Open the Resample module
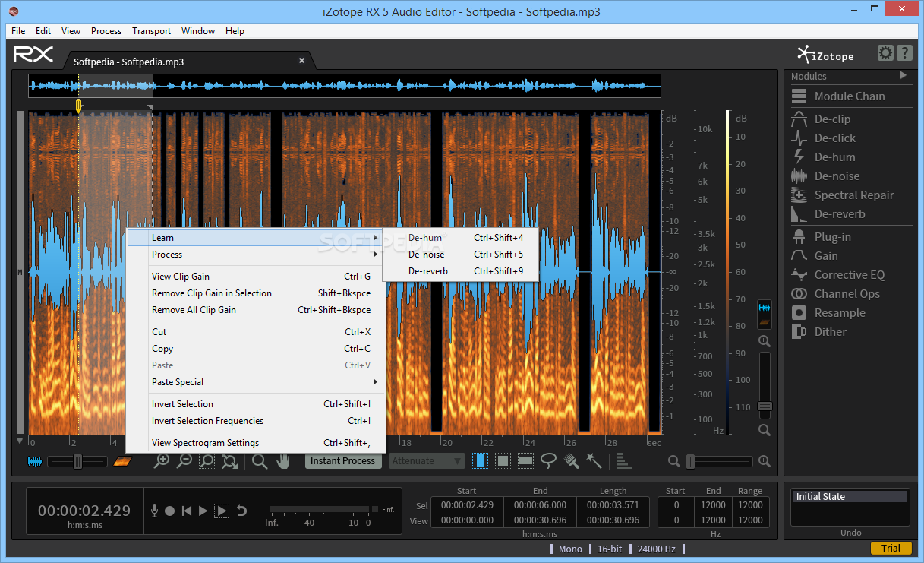 pos(828,313)
